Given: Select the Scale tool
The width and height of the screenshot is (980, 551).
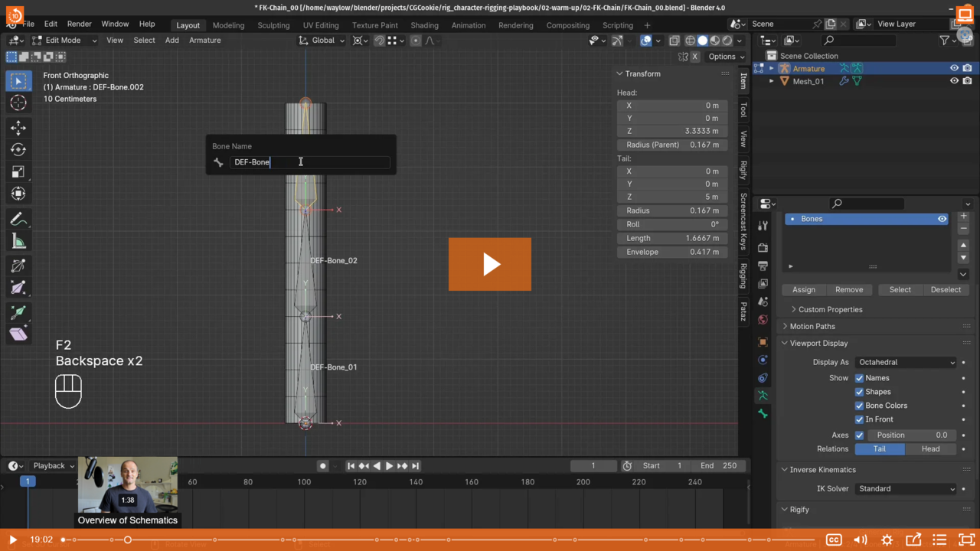Looking at the screenshot, I should [18, 171].
